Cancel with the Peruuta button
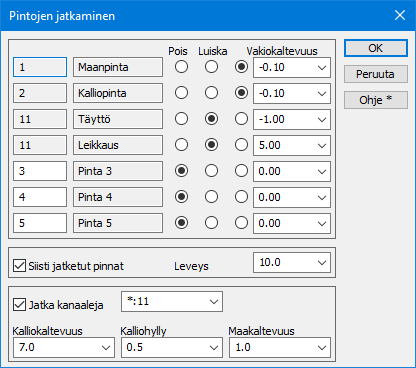The image size is (416, 368). (376, 74)
